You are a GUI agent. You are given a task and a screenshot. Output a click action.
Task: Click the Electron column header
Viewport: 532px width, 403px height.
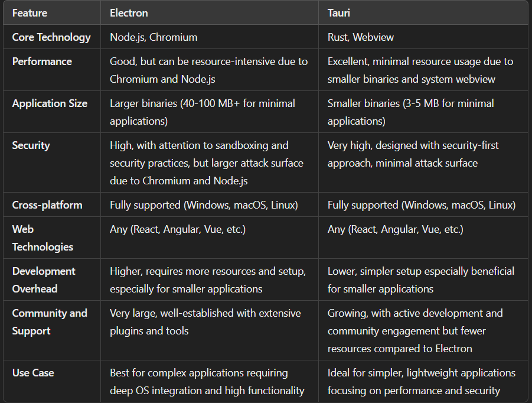tap(128, 12)
